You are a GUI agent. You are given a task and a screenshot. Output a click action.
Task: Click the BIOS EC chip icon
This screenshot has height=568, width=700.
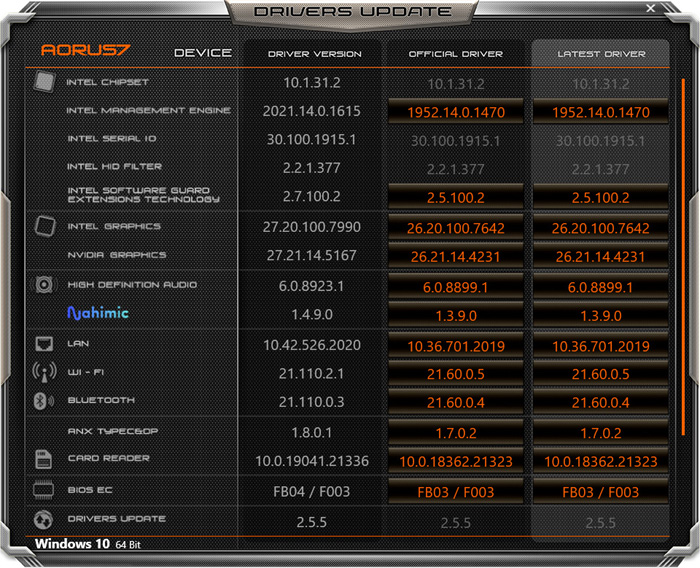[44, 490]
